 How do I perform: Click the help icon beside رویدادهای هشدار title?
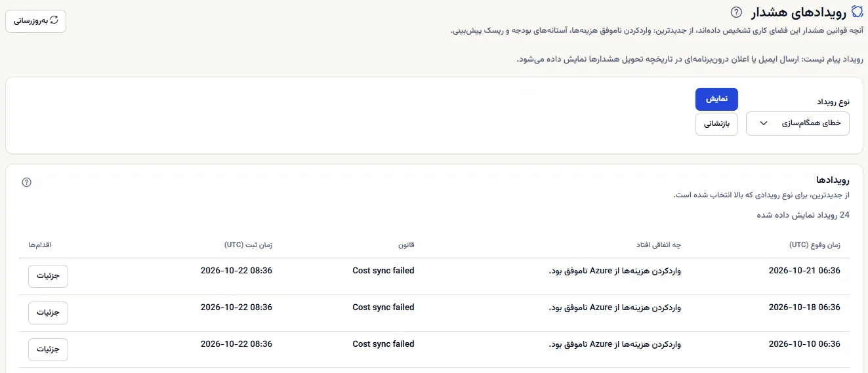coord(736,11)
